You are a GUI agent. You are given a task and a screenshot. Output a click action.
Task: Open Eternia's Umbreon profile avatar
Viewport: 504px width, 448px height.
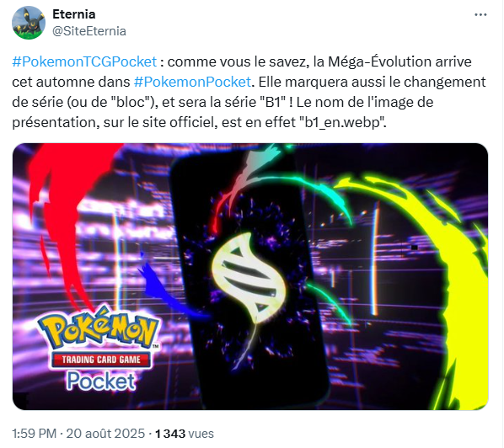pos(29,23)
